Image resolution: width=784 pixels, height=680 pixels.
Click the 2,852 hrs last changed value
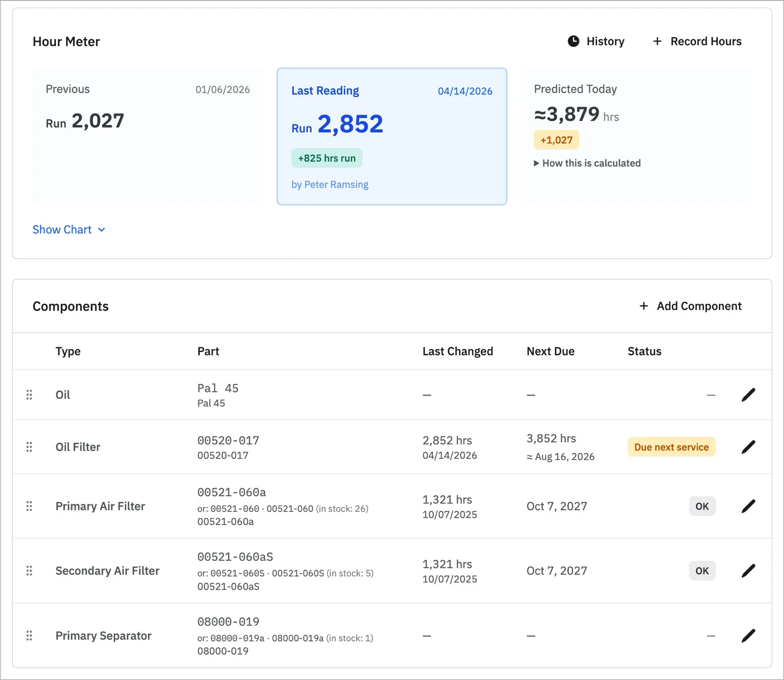coord(447,440)
